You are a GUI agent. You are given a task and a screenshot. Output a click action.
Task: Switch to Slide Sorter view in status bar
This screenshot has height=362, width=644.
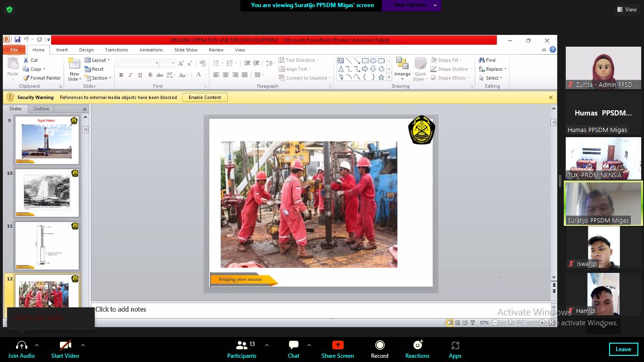(457, 323)
